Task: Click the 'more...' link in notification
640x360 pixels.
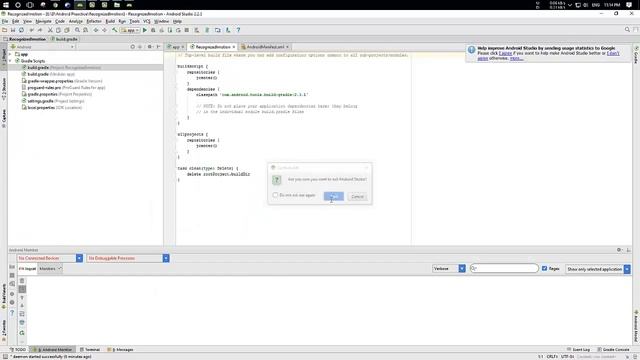Action: coord(516,58)
